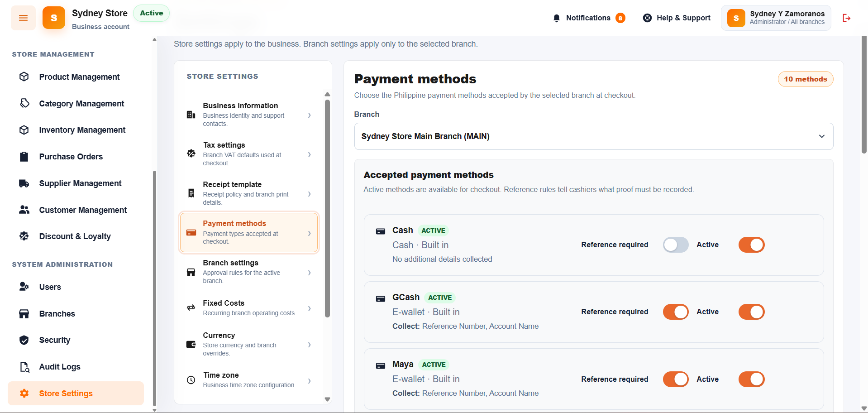Open Users in sidebar
Viewport: 868px width, 413px height.
[x=76, y=287]
